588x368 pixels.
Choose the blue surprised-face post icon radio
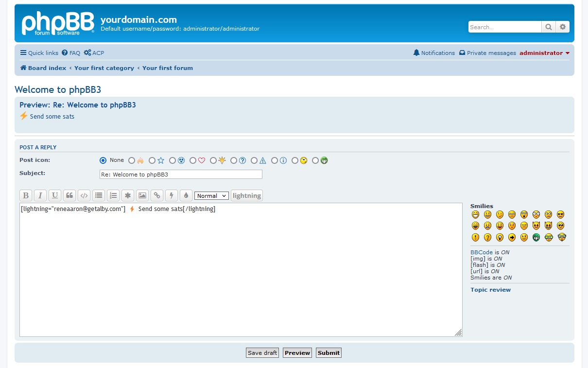click(173, 160)
